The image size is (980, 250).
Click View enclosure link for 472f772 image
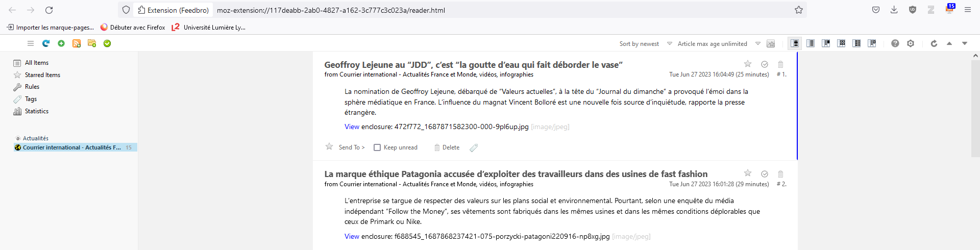pos(352,127)
